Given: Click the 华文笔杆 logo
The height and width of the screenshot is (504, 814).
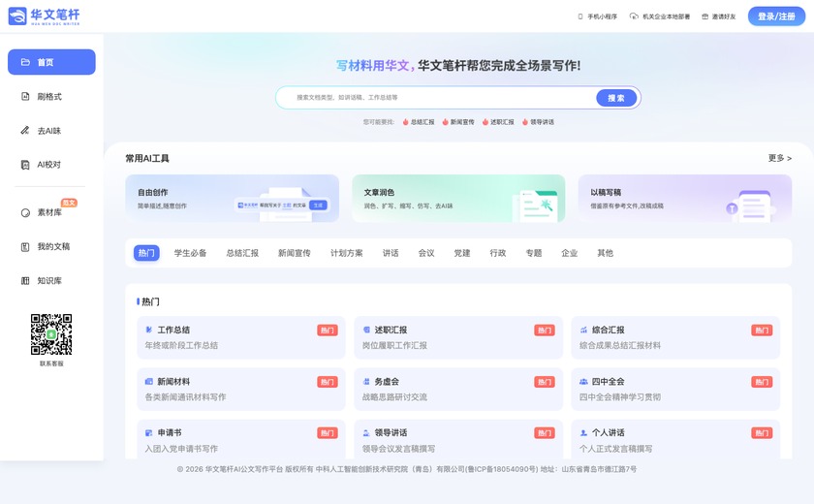Looking at the screenshot, I should click(x=45, y=16).
